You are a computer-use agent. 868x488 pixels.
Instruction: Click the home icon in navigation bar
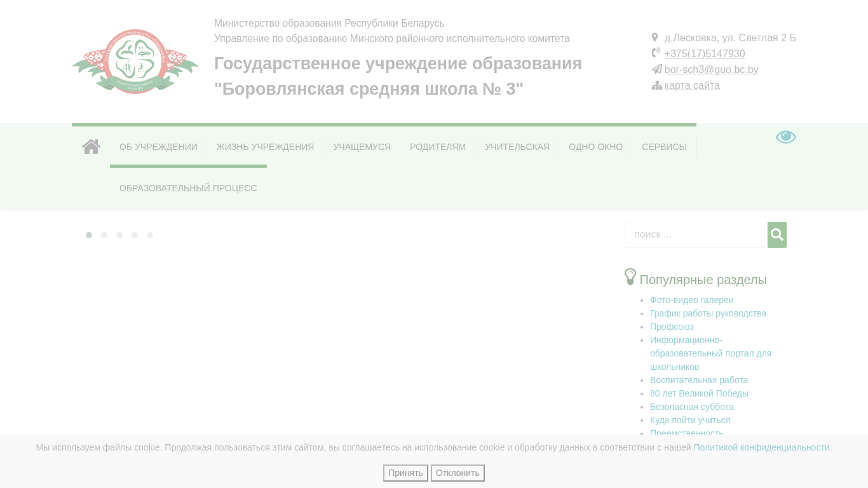point(91,147)
